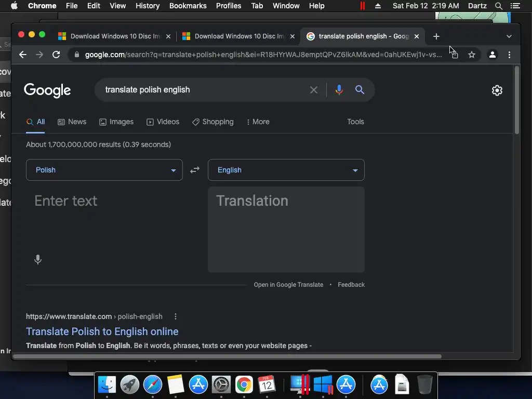
Task: Open Safari from the Dock
Action: pos(153,385)
